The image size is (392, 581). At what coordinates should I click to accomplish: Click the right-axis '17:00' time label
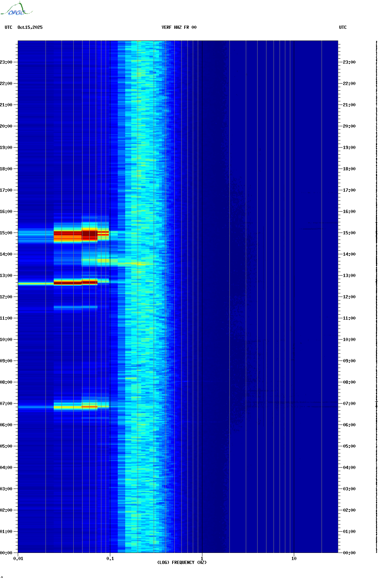349,190
